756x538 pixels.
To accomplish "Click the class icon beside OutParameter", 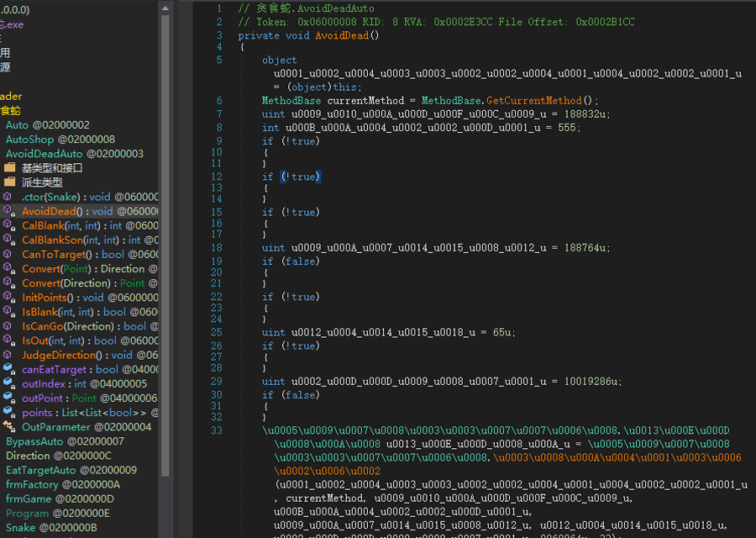I will (x=8, y=426).
